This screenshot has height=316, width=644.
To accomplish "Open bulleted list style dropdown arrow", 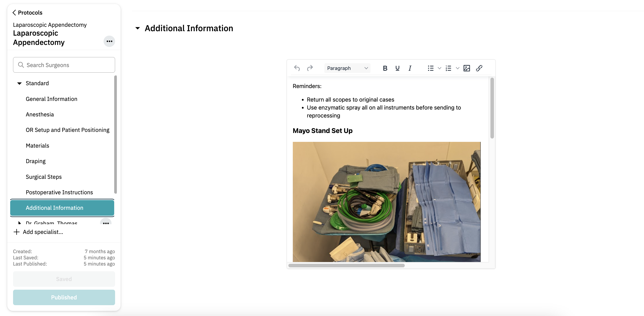I will click(x=439, y=68).
